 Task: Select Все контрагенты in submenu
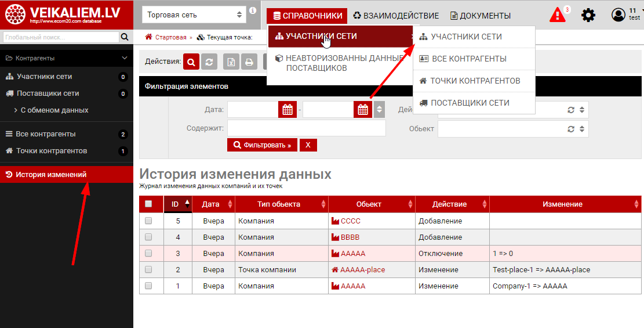[x=469, y=59]
